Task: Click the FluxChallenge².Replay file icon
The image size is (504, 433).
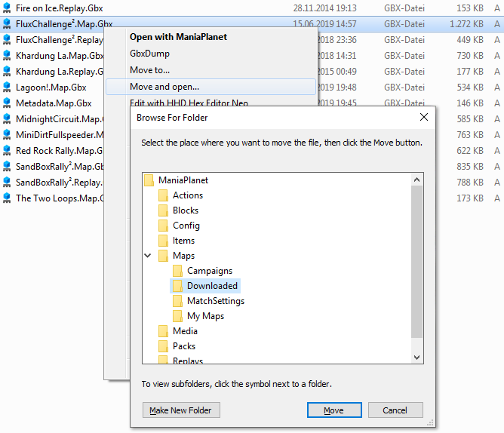Action: (x=7, y=39)
